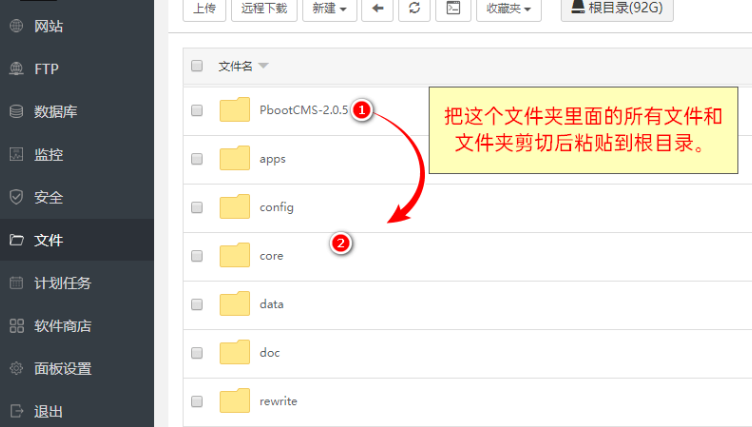Viewport: 752px width, 427px height.
Task: Check the data folder checkbox
Action: point(197,304)
